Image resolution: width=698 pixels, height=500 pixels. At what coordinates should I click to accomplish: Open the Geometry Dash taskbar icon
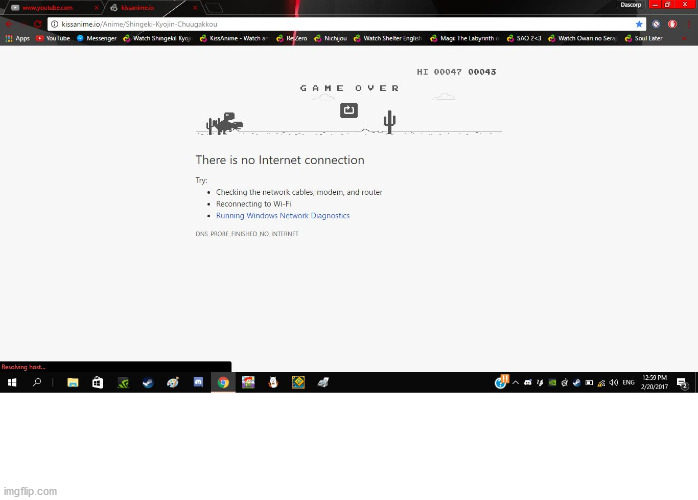298,382
